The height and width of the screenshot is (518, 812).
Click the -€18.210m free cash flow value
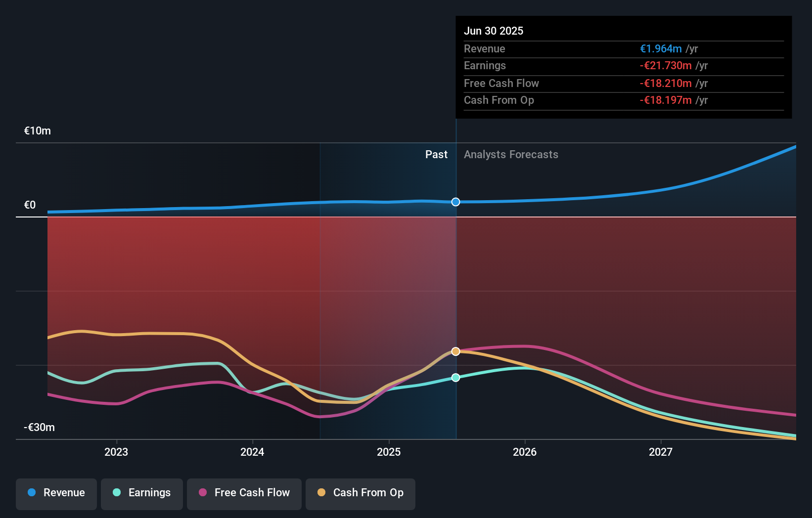pyautogui.click(x=666, y=84)
